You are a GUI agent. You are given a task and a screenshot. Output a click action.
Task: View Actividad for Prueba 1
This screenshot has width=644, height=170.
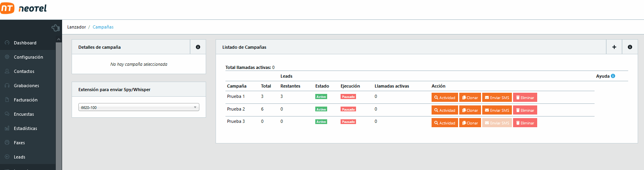point(445,97)
